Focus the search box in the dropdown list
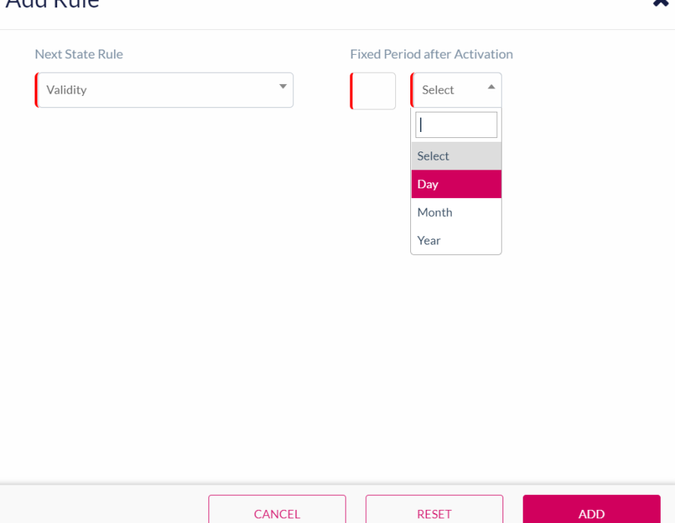Screen dimensions: 675x523 tap(456, 125)
